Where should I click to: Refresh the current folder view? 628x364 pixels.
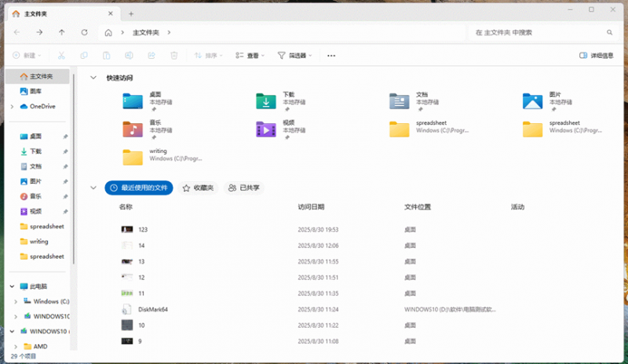[84, 32]
